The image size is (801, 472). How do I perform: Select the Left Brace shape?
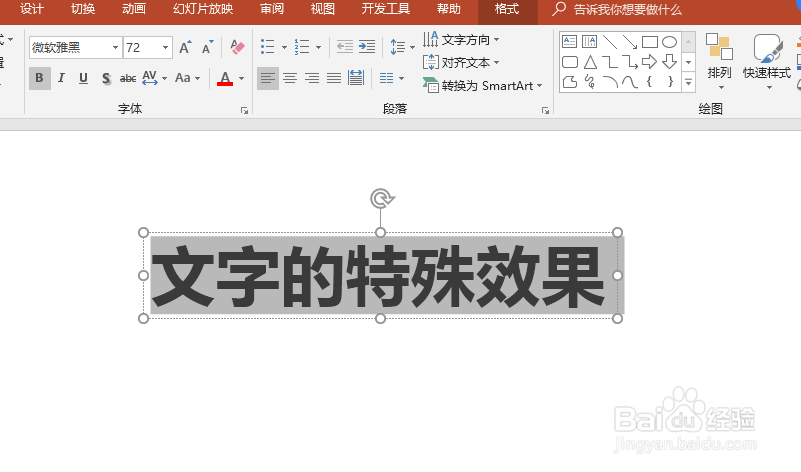coord(649,82)
